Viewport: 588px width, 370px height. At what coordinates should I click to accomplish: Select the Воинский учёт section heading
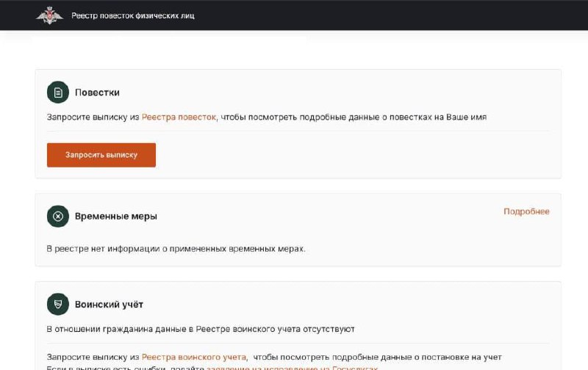109,305
